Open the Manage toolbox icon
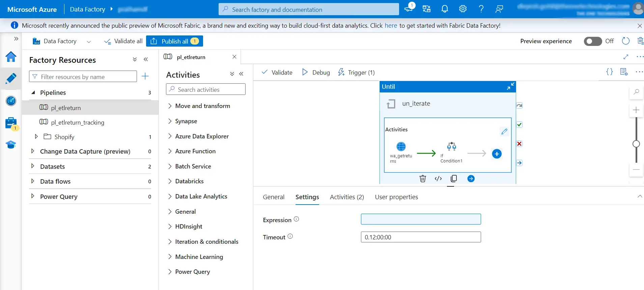Viewport: 644px width, 290px height. 11,123
